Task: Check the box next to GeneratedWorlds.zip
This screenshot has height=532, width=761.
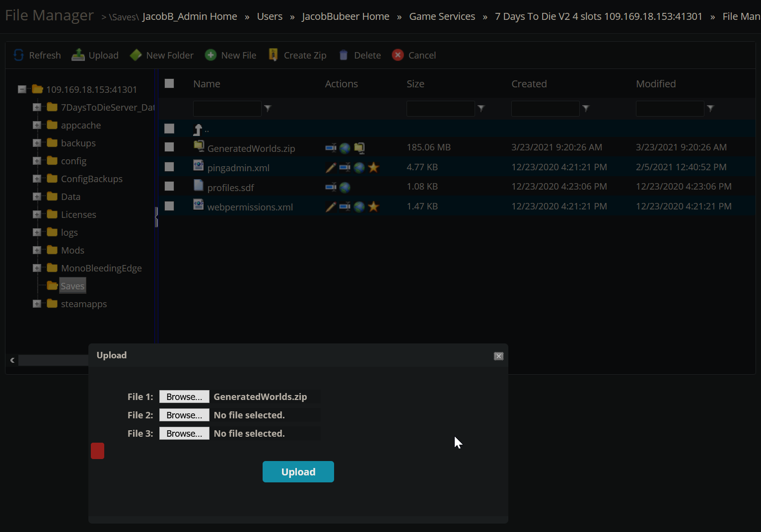Action: [x=169, y=147]
